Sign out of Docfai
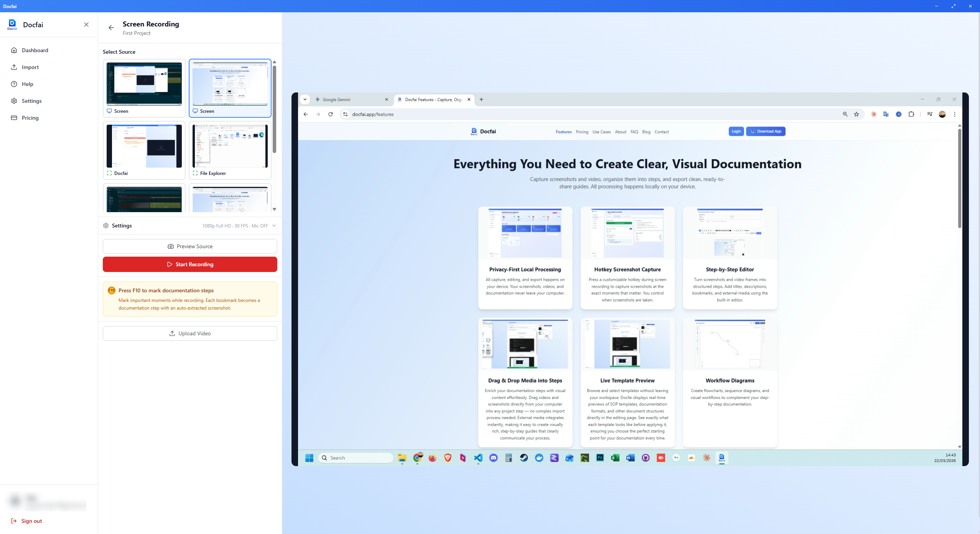Viewport: 980px width, 534px height. 27,521
